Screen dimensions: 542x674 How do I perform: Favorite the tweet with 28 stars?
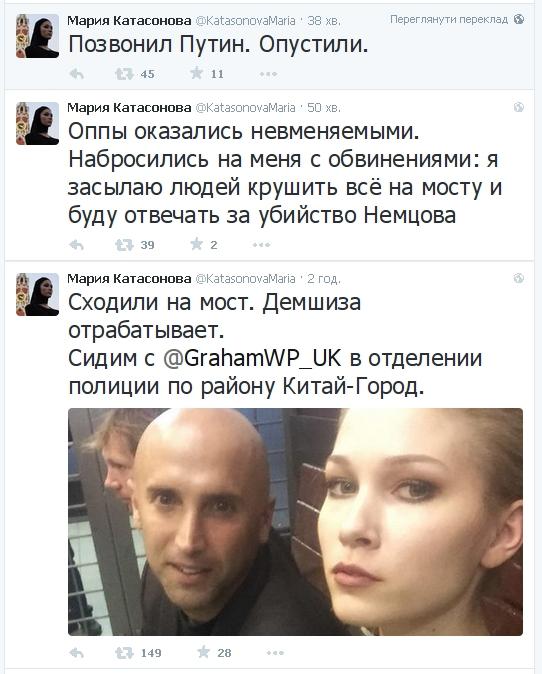click(x=203, y=652)
